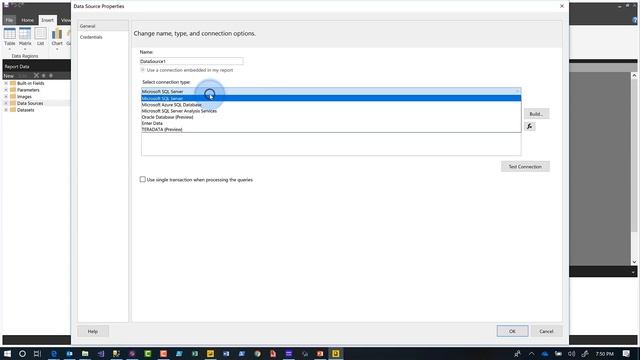Open the People icon in the taskbar
The height and width of the screenshot is (360, 640).
point(517,354)
